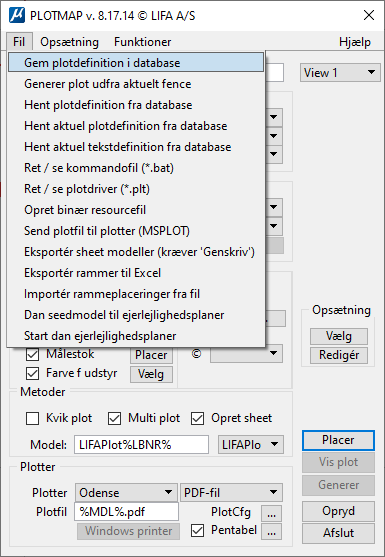Disable the Farve f udstyr checkbox
The image size is (385, 557).
point(33,374)
